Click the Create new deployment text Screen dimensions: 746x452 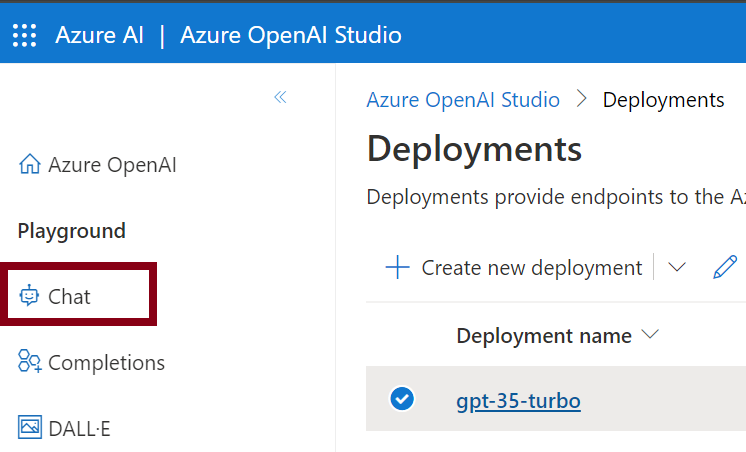pyautogui.click(x=531, y=268)
